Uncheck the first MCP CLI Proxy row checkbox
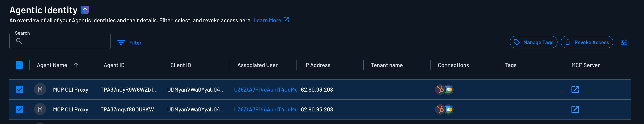The height and width of the screenshot is (124, 644). [19, 90]
